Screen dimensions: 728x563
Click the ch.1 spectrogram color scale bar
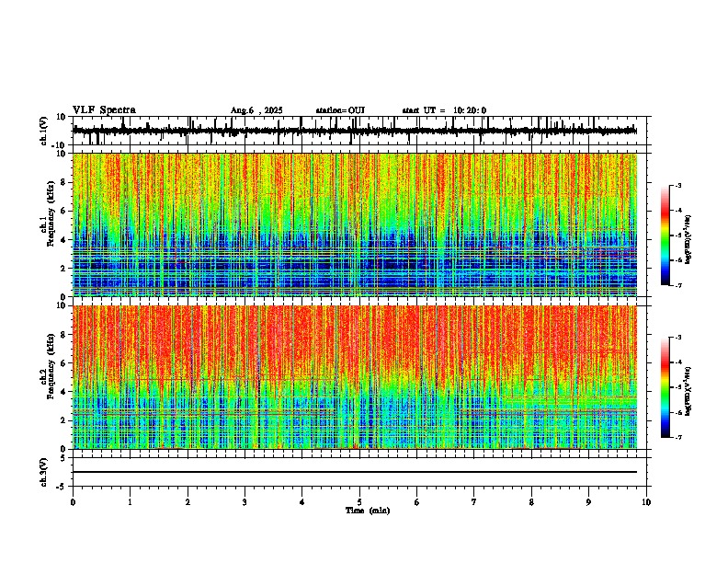coord(665,236)
